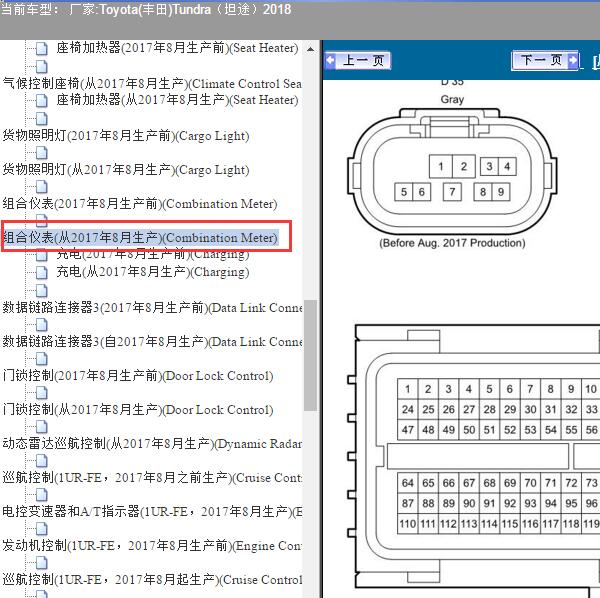Click document icon for 数据链路连接器3(2017年8月生产前)
Viewport: 600px width, 598px height.
(x=41, y=291)
